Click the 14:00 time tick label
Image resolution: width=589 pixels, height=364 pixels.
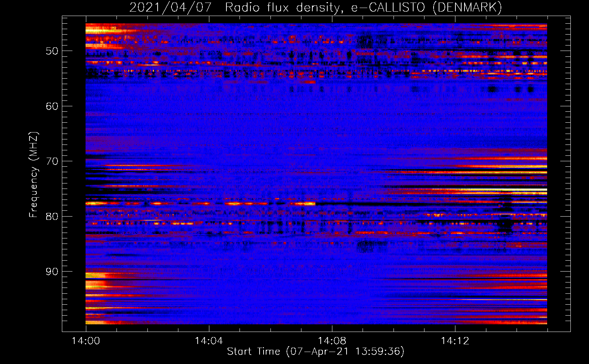86,341
